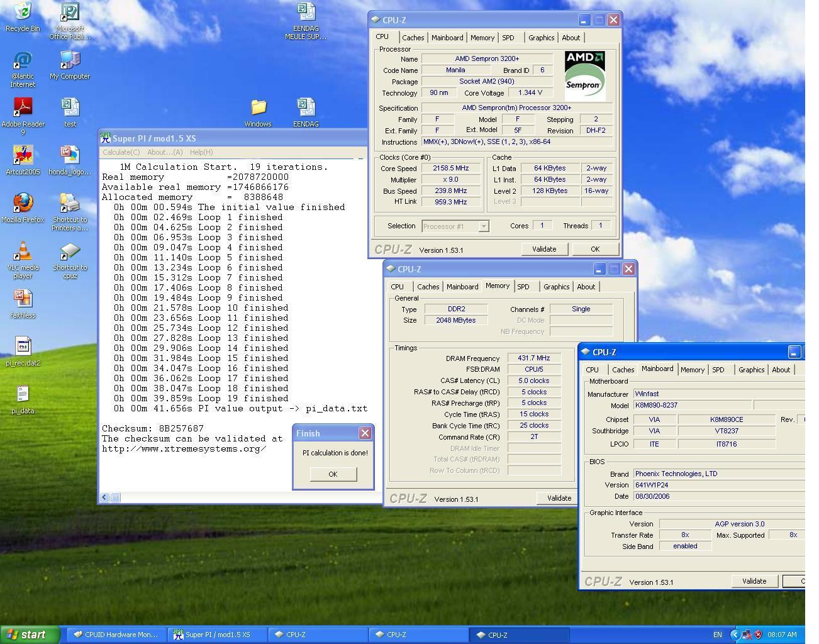Switch to Caches tab in top CPU-Z window
The height and width of the screenshot is (644, 819).
click(x=413, y=38)
